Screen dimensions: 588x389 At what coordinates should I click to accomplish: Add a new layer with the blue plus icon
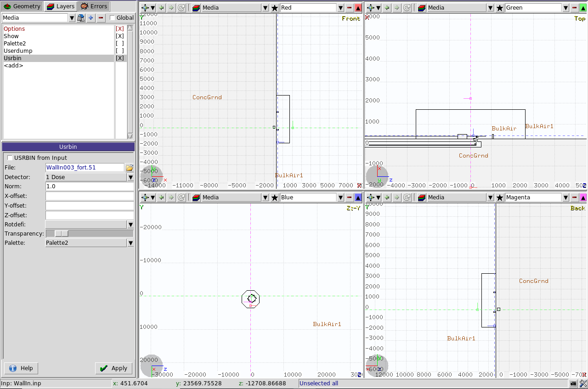coord(91,17)
